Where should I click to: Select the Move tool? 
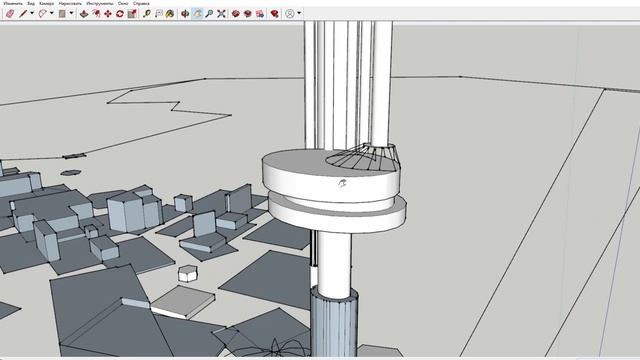coord(108,14)
